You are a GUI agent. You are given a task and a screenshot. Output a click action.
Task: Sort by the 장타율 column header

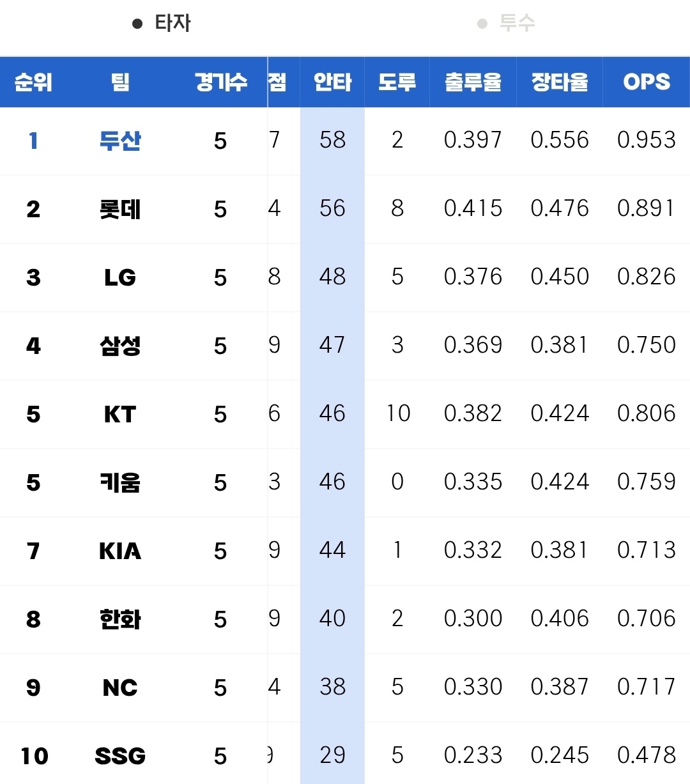click(560, 82)
